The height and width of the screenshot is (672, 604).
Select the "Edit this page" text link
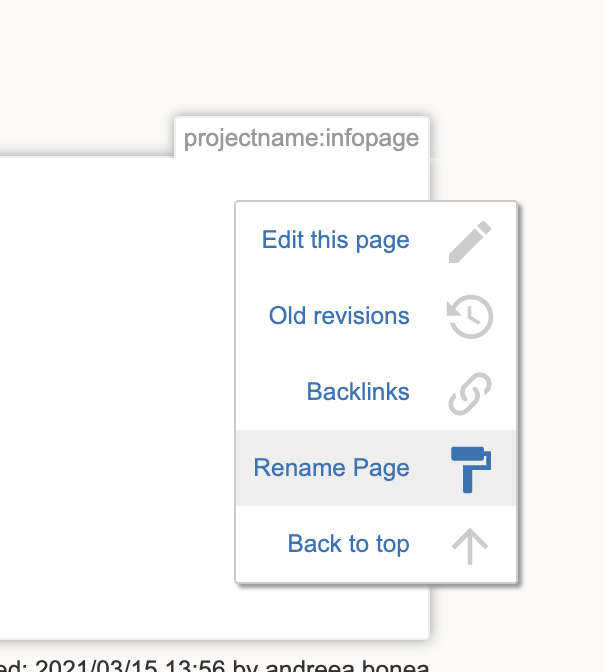click(x=335, y=241)
